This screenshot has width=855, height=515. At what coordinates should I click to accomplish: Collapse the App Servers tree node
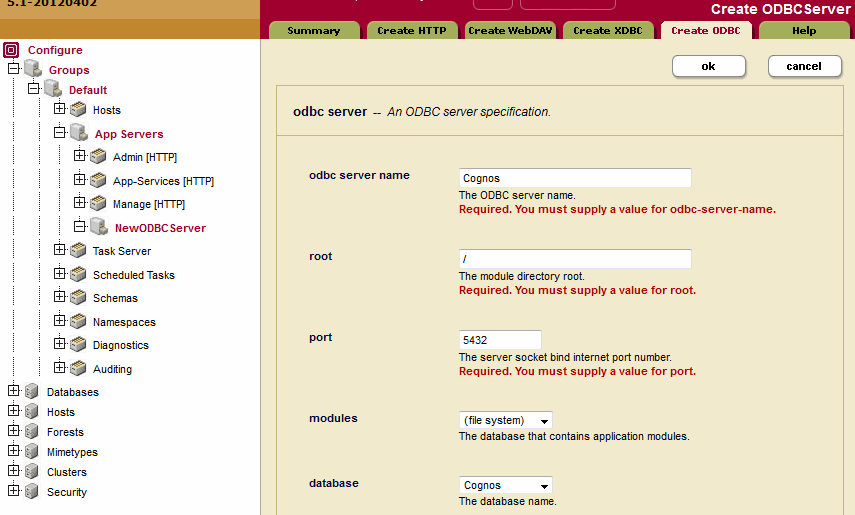point(60,131)
